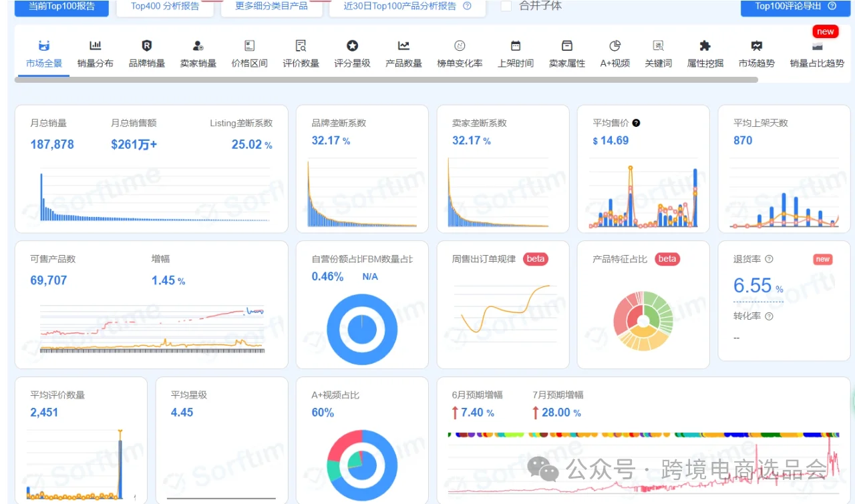Click the 1.45% 增幅 value
This screenshot has width=855, height=504.
click(x=168, y=280)
